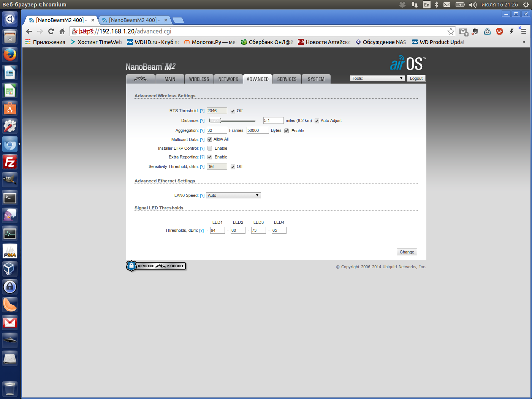Reload the current page

coord(51,32)
